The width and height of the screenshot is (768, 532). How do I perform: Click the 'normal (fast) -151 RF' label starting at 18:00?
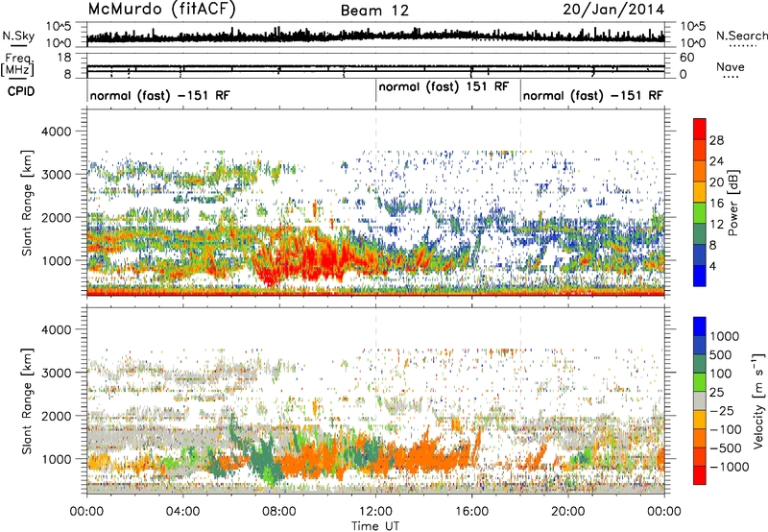tap(592, 95)
